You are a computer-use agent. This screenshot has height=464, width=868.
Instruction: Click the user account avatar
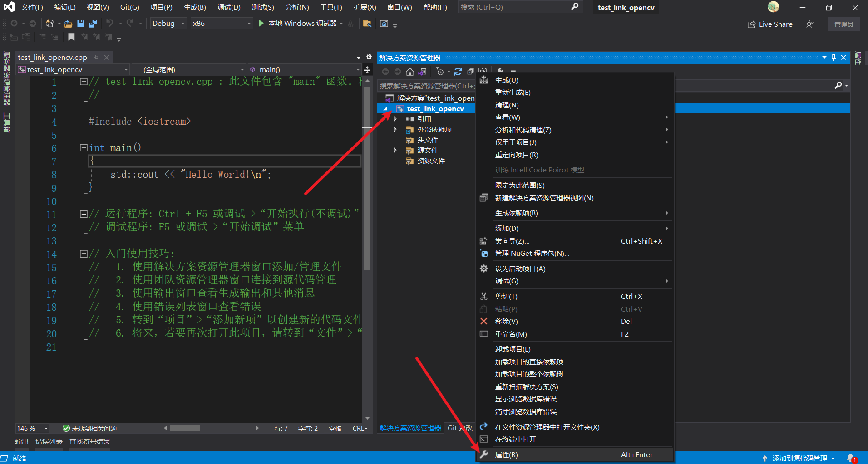[x=773, y=7]
